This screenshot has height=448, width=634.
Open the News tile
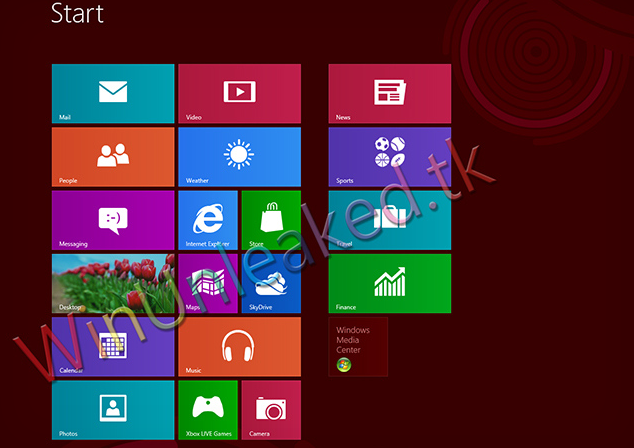[389, 93]
